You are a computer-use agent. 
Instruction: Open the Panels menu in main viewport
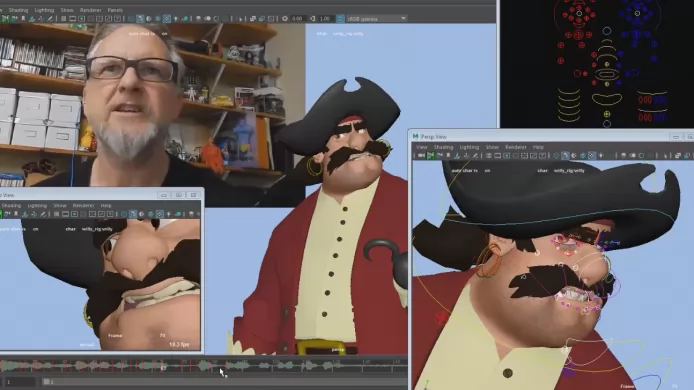point(115,10)
